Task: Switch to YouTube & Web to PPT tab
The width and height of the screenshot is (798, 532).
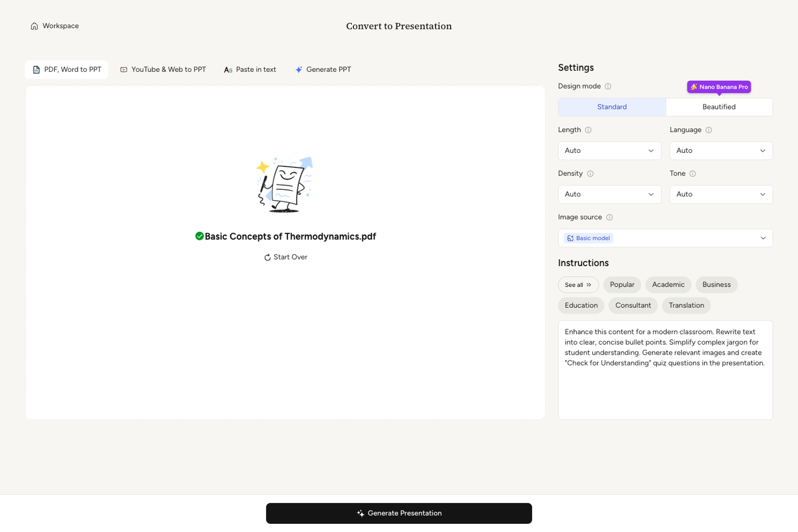Action: (163, 70)
